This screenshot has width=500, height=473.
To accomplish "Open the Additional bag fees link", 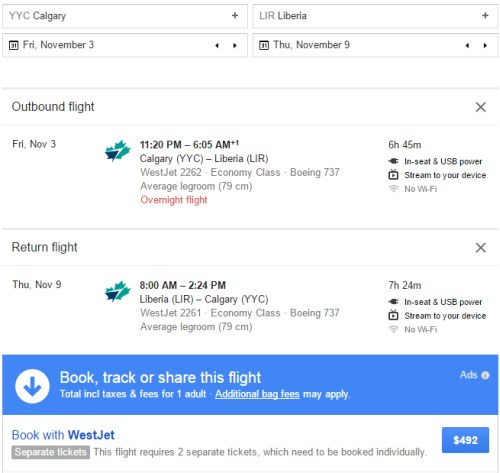I will click(x=257, y=394).
